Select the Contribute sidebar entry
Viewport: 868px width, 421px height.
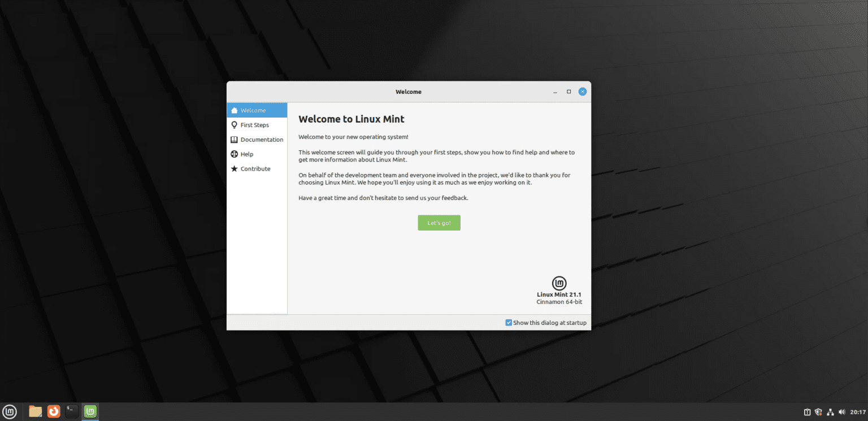[x=255, y=168]
